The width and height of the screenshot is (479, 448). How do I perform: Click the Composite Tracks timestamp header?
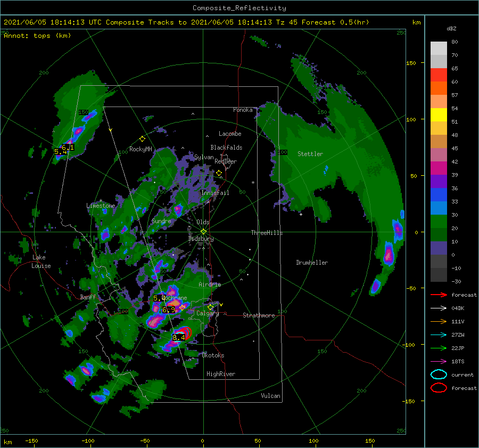(x=186, y=22)
